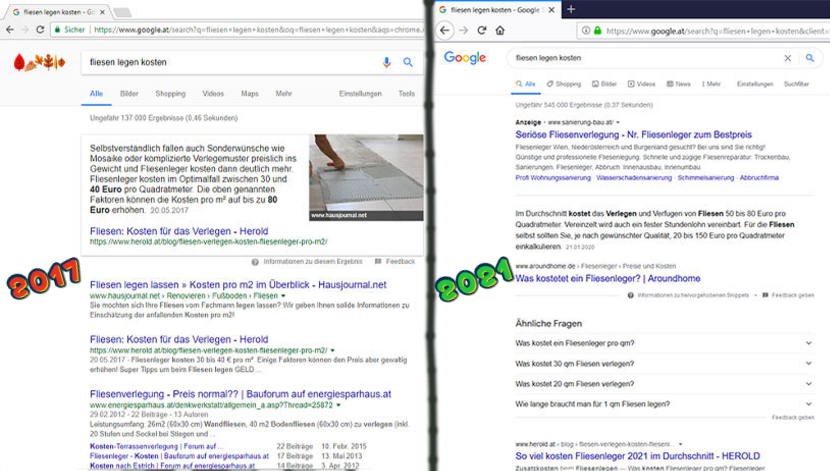Image resolution: width=830 pixels, height=471 pixels.
Task: Click the Back arrow in the 2017 Chrome window
Action: [10, 30]
